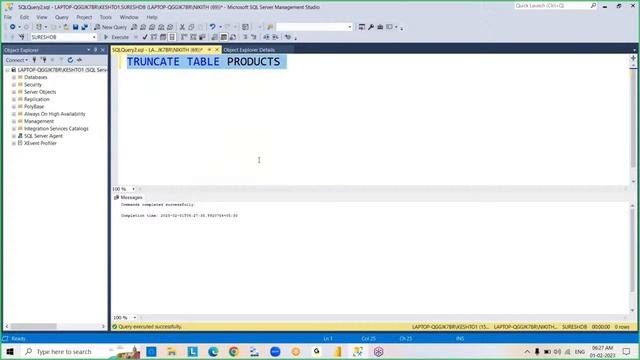Click the Registered Servers window icon
Viewport: 640px width, 360px height.
[x=362, y=27]
